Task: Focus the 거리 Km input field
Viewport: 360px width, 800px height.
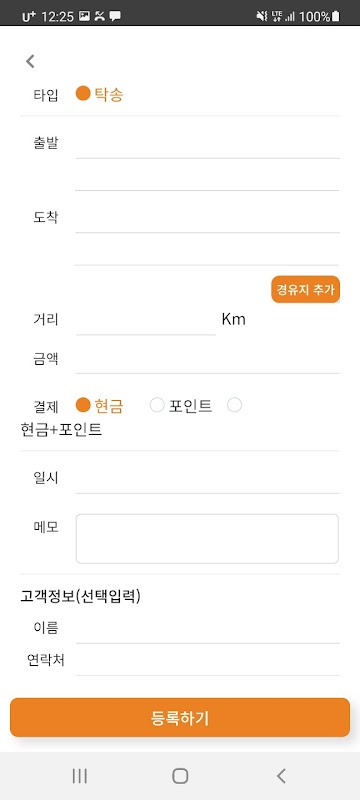Action: 146,321
